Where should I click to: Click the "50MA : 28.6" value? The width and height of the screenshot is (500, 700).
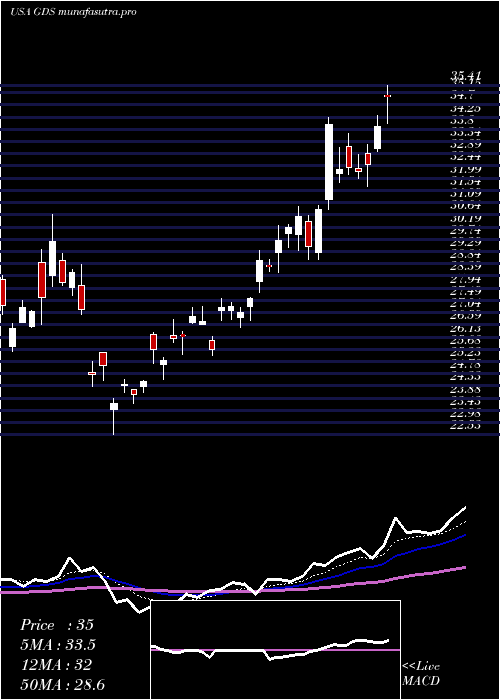[62, 684]
